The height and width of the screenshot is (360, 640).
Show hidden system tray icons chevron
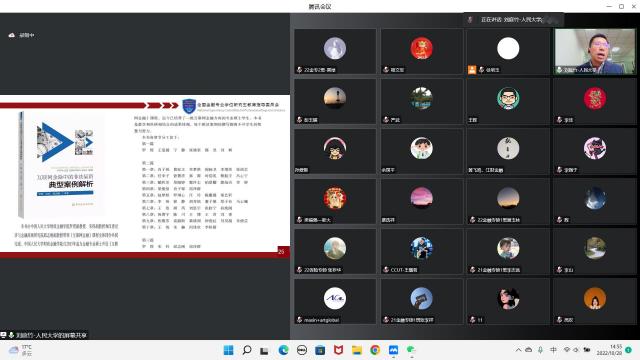518,350
